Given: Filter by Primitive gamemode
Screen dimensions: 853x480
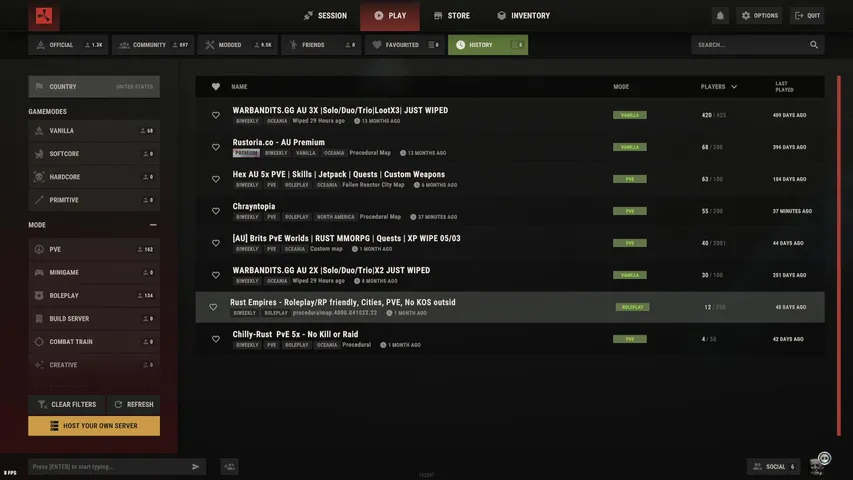Looking at the screenshot, I should (94, 200).
